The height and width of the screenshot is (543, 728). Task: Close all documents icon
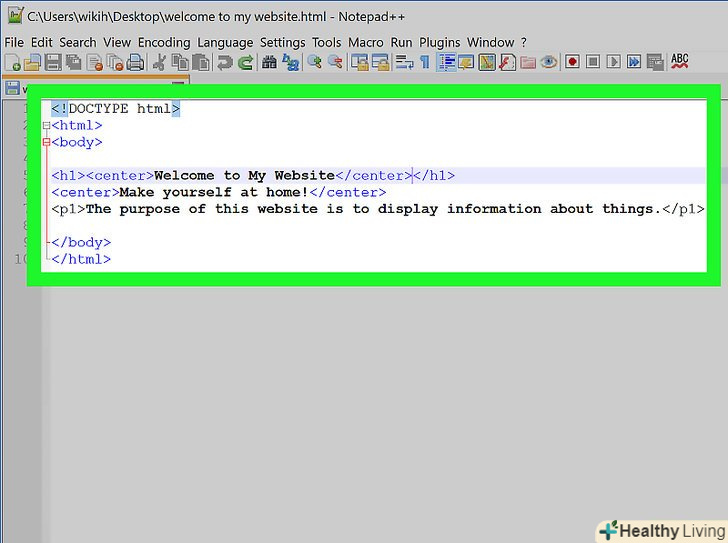coord(115,62)
